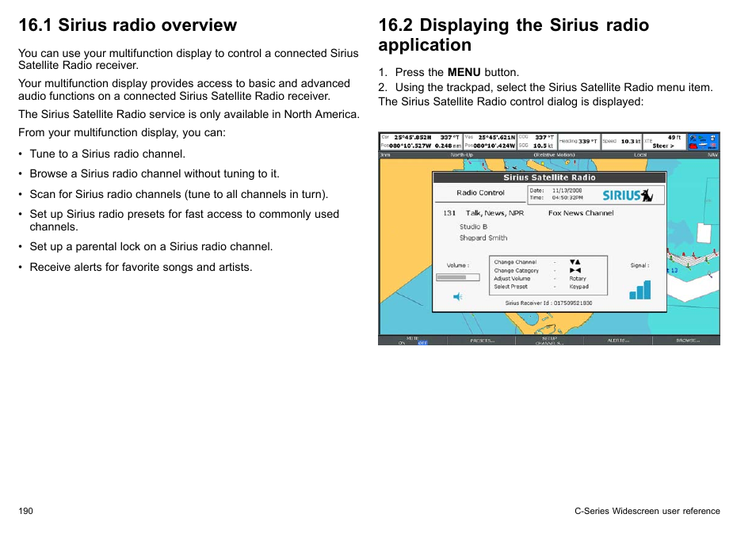
Task: Click the 16.1 Sirius radio overview heading
Action: [128, 25]
